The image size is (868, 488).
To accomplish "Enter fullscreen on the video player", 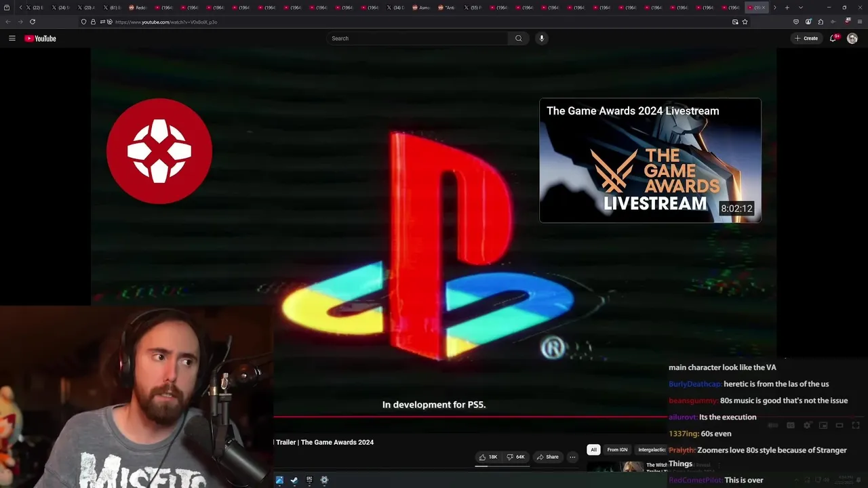I will pyautogui.click(x=856, y=425).
